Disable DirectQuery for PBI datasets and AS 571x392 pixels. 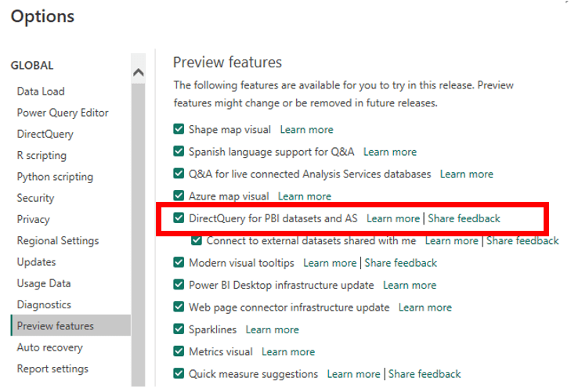tap(179, 218)
